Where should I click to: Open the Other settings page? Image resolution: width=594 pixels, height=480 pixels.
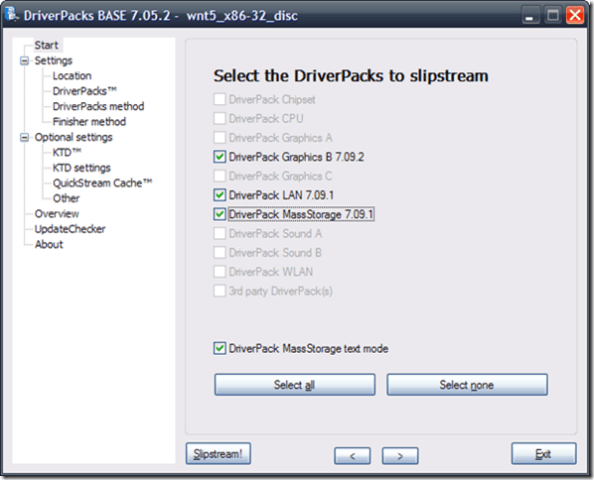click(x=66, y=198)
